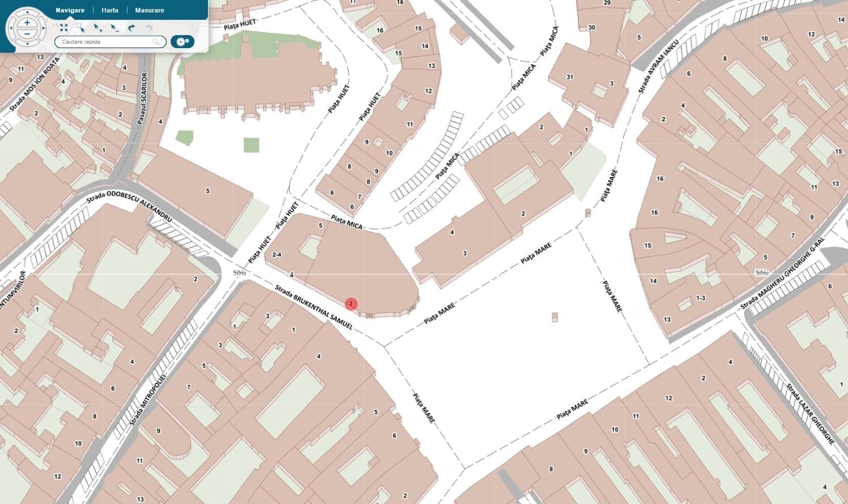Viewport: 848px width, 504px height.
Task: Open the Navigare tab
Action: pyautogui.click(x=70, y=10)
